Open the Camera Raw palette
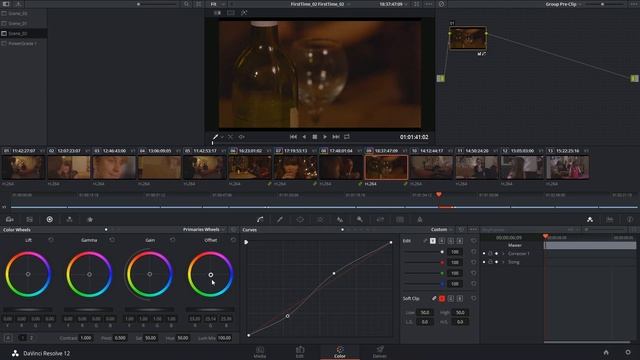This screenshot has width=640, height=360. coord(10,220)
